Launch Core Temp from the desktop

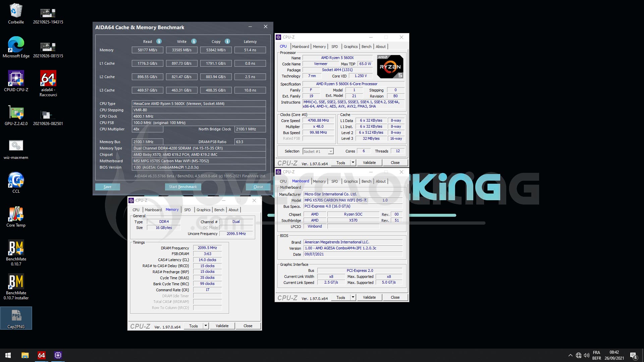(x=16, y=217)
